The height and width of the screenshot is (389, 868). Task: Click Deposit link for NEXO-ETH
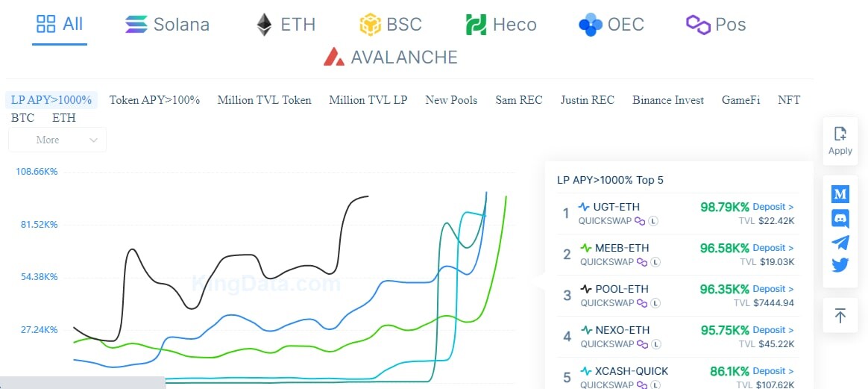click(773, 330)
